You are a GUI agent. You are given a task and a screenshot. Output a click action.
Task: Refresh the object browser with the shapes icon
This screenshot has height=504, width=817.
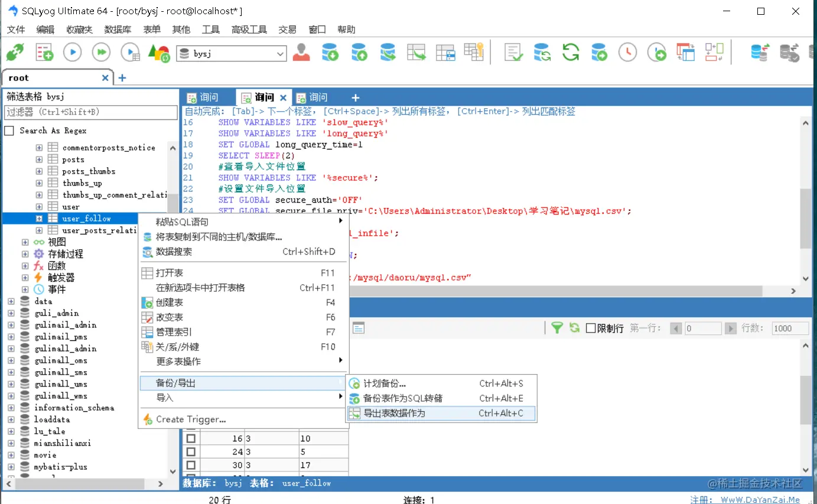point(160,53)
